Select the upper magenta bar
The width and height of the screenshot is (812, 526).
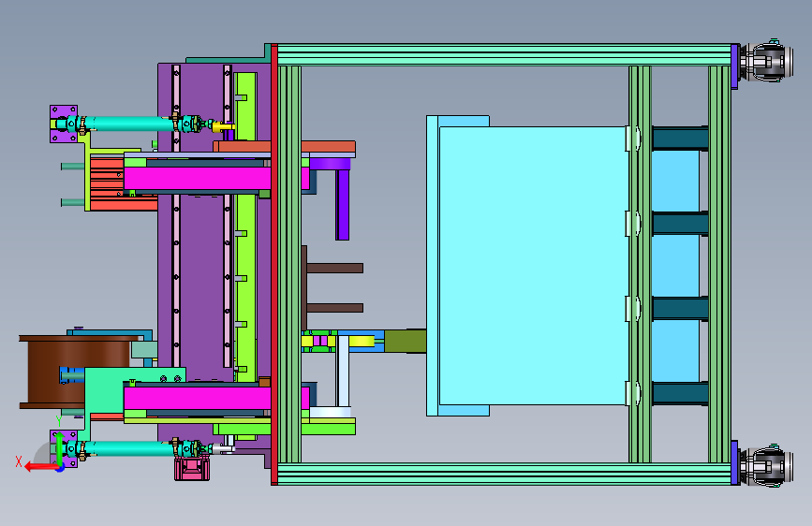coord(198,178)
